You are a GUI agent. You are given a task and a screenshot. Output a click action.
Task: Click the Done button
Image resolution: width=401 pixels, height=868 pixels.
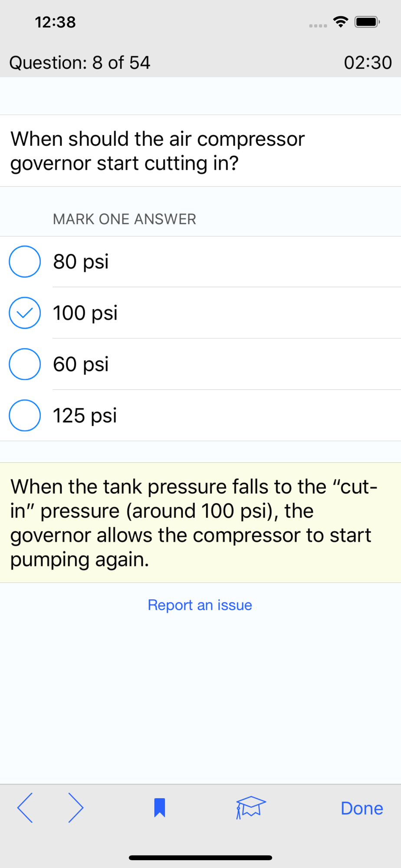(362, 808)
